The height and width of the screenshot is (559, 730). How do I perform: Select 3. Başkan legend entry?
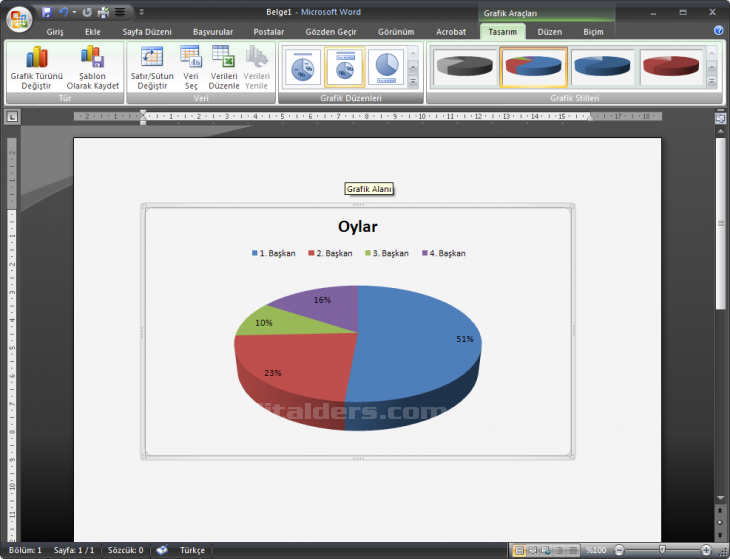387,253
